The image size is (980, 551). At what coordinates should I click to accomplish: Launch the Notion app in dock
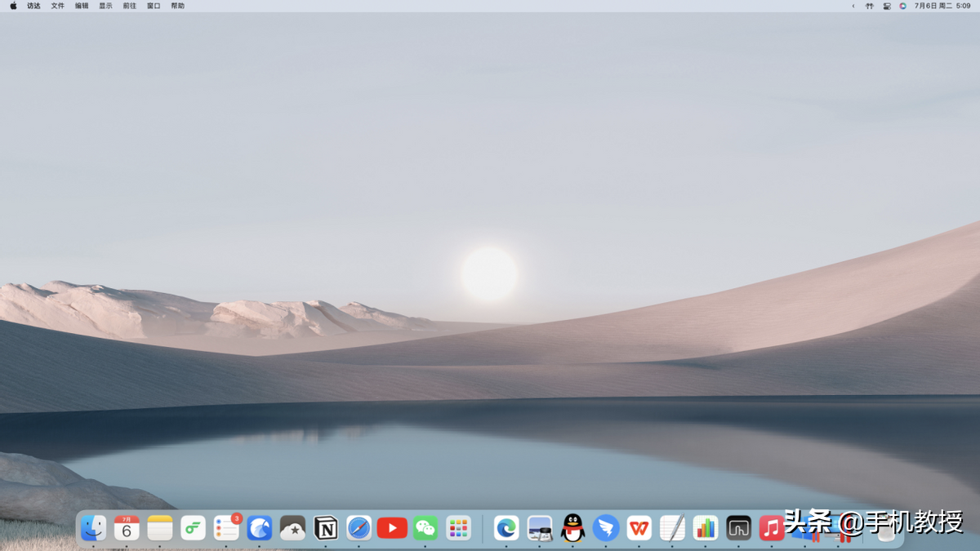(x=326, y=528)
